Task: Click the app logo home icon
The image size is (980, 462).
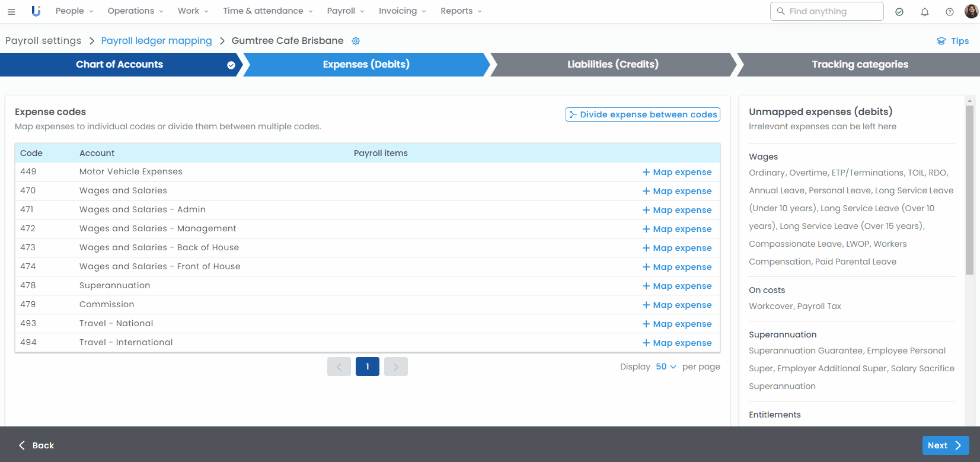Action: tap(36, 11)
